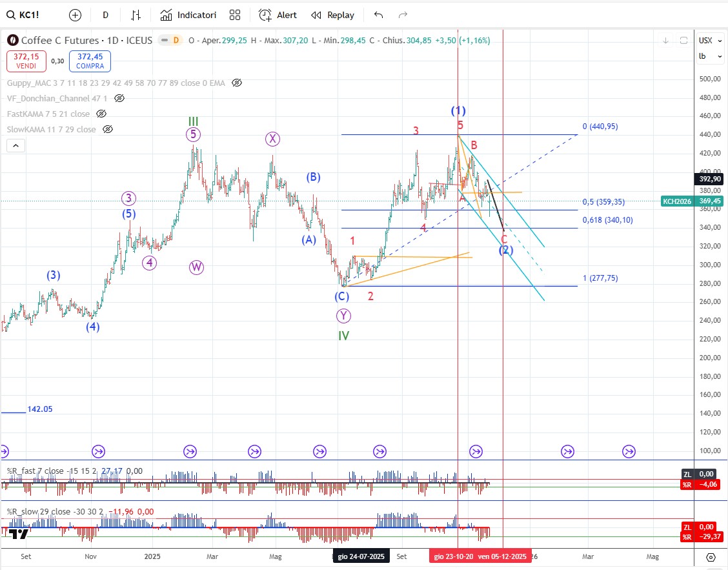Toggle visibility of VF_Donchian_Channel
The height and width of the screenshot is (570, 728).
119,98
